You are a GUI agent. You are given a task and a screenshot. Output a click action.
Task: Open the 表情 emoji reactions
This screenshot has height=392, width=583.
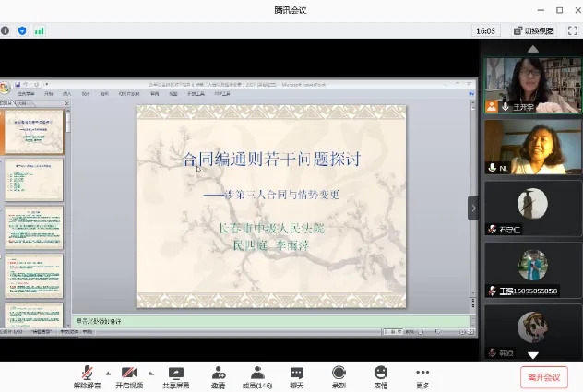click(380, 375)
